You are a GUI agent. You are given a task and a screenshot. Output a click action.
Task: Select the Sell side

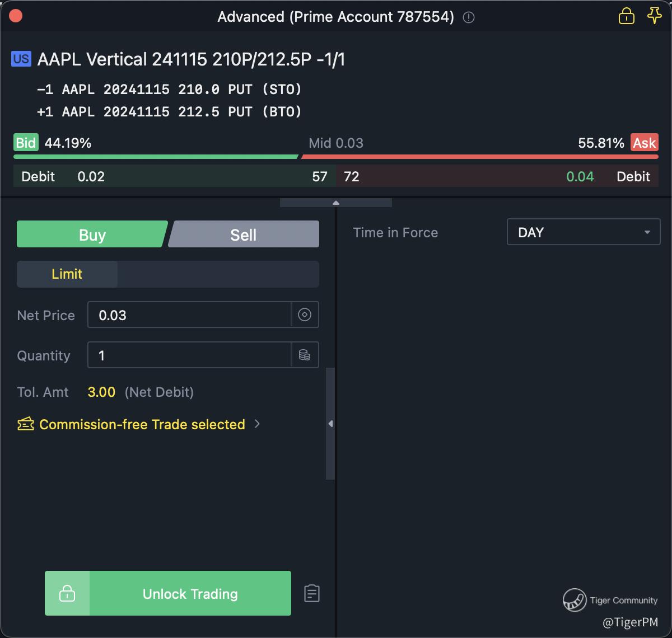(x=244, y=234)
